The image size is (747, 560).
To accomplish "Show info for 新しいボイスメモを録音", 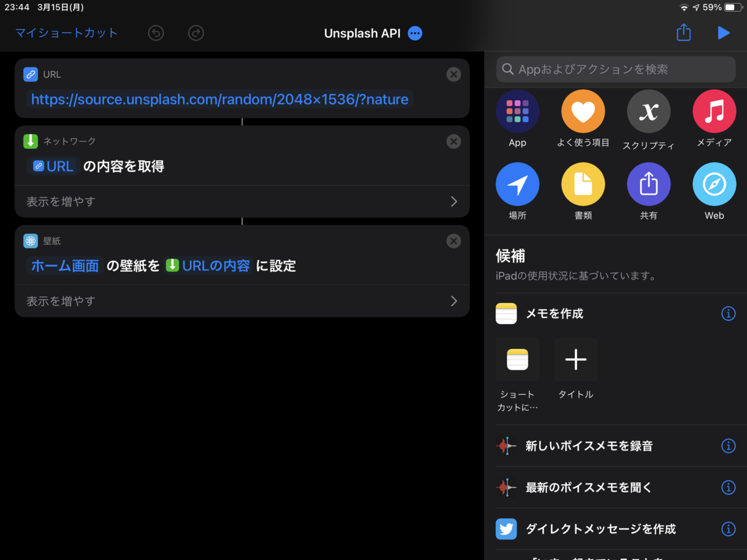I will pyautogui.click(x=728, y=446).
